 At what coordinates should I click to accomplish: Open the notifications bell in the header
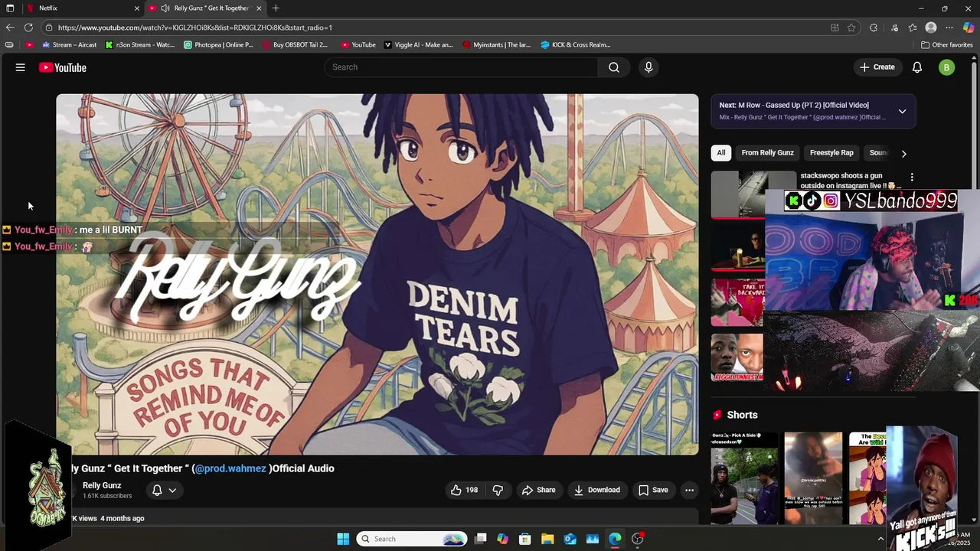pos(917,67)
